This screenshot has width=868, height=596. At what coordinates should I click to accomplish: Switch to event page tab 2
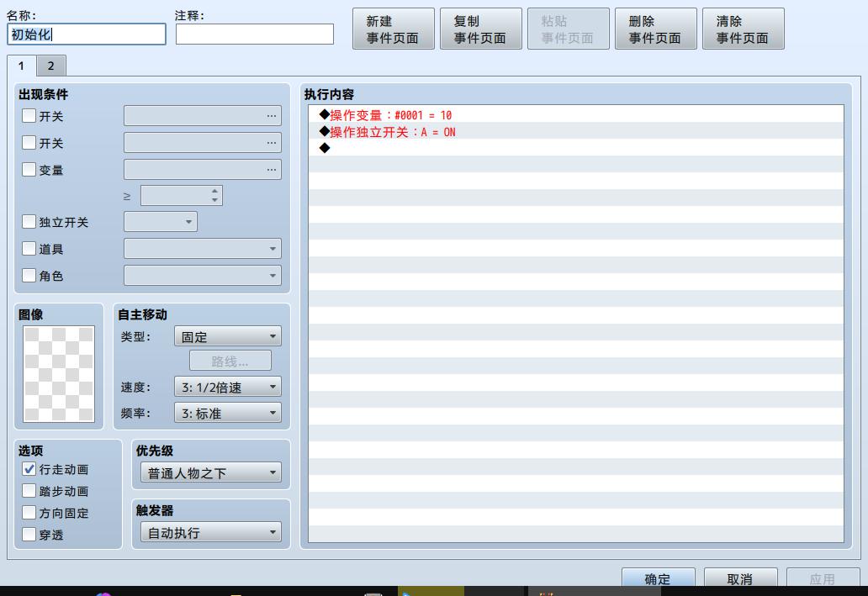point(51,66)
